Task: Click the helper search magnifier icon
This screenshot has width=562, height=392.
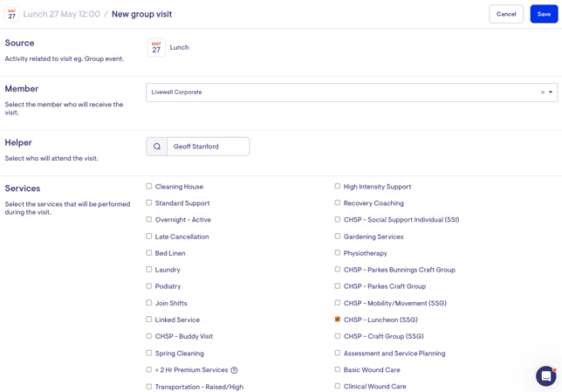Action: click(x=157, y=147)
